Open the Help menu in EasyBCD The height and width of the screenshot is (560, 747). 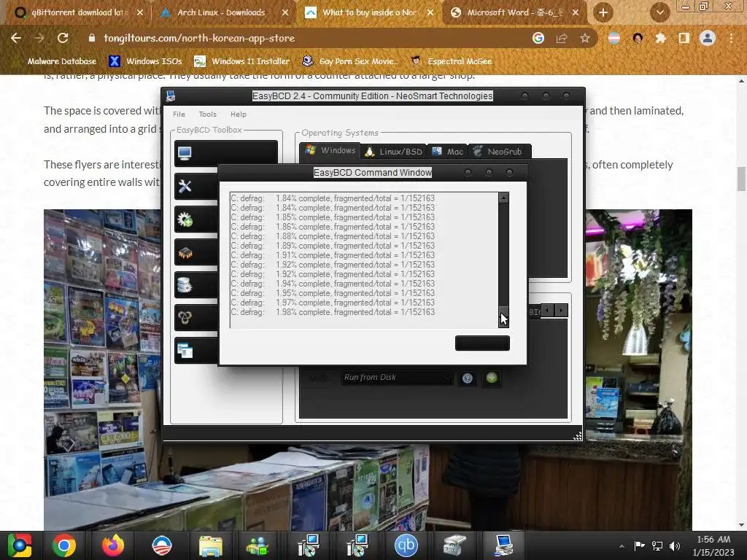point(239,114)
